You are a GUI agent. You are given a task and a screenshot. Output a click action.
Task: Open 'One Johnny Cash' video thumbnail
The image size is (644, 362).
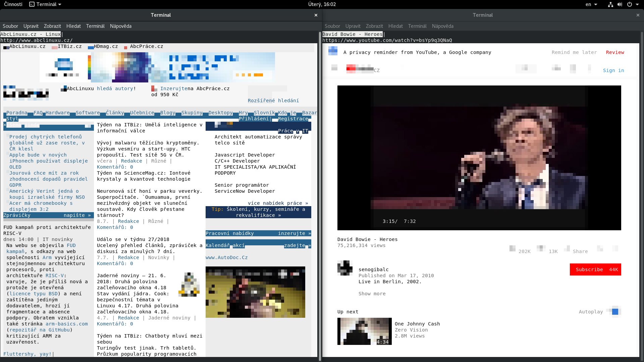click(365, 331)
